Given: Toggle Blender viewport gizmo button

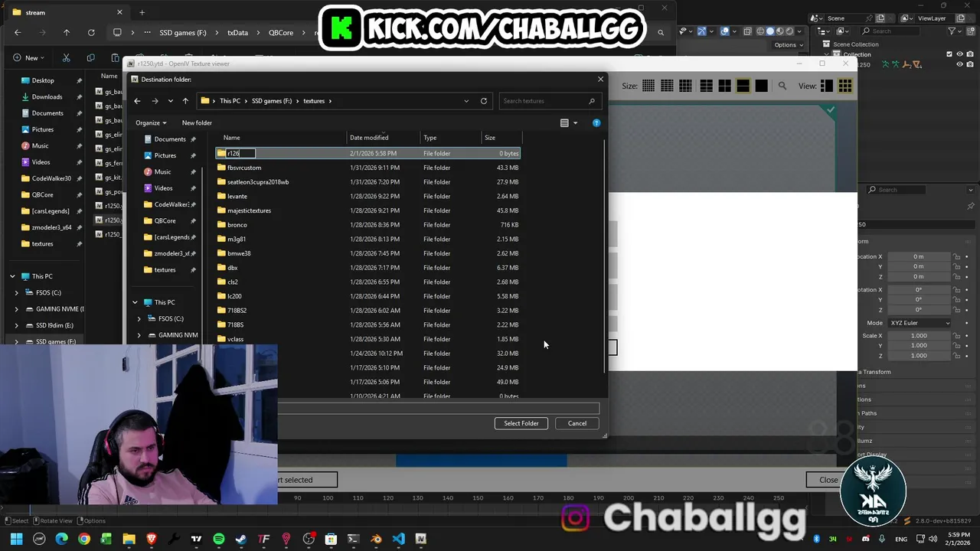Looking at the screenshot, I should (701, 31).
